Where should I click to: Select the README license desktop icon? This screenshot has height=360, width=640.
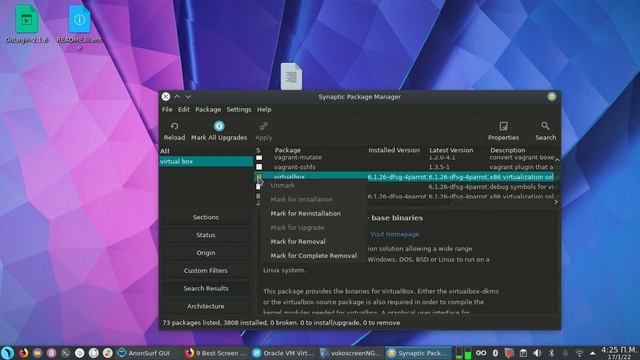pyautogui.click(x=79, y=19)
